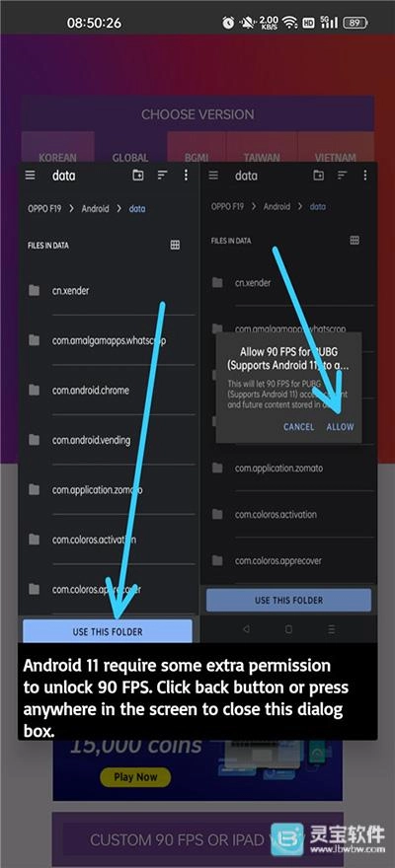The image size is (395, 868).
Task: Tap the new folder icon in right panel
Action: click(x=319, y=176)
